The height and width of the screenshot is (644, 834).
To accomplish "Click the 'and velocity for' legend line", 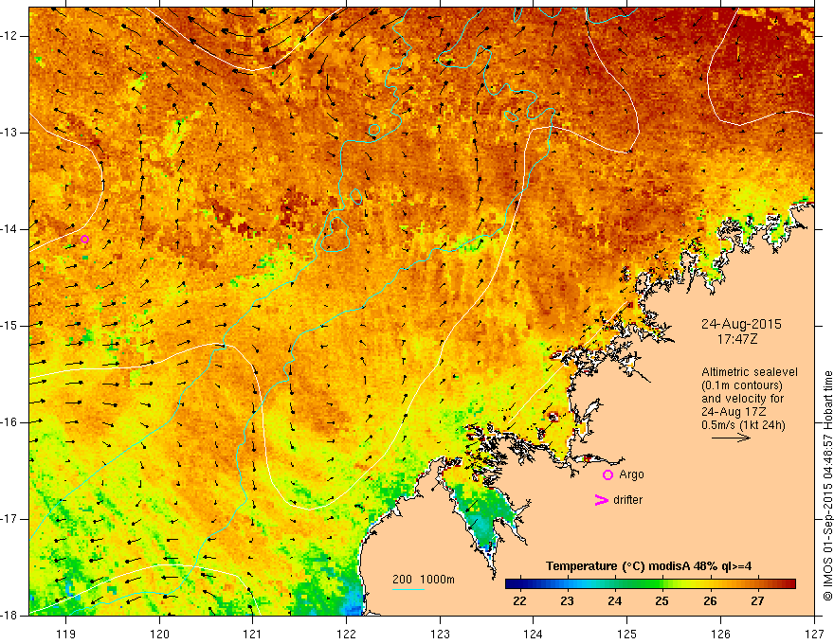I will point(742,399).
